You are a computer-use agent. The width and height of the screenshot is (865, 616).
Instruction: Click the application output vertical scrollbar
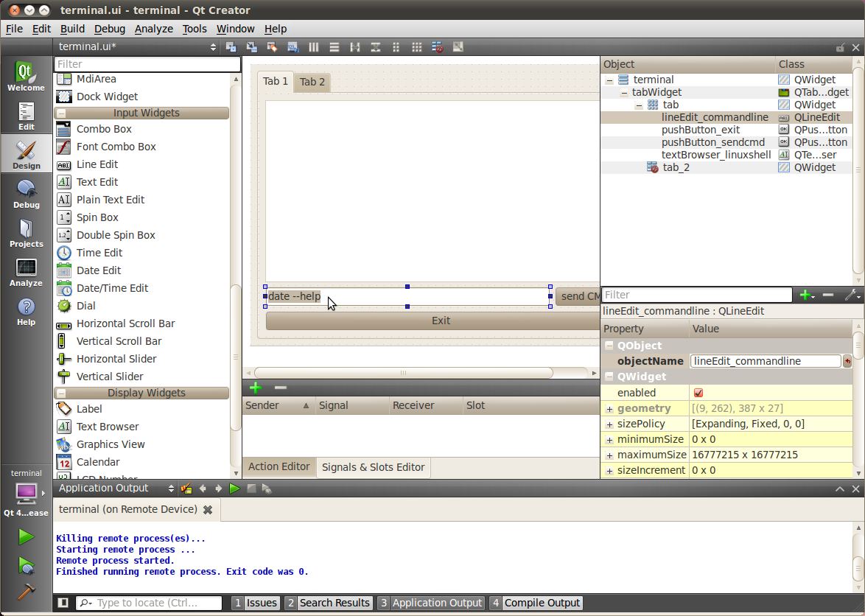pos(858,568)
